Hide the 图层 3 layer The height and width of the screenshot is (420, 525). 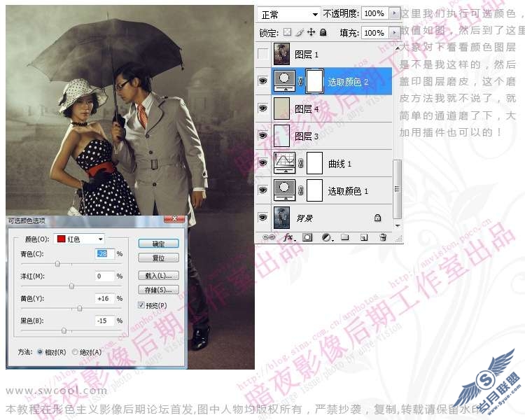click(262, 135)
